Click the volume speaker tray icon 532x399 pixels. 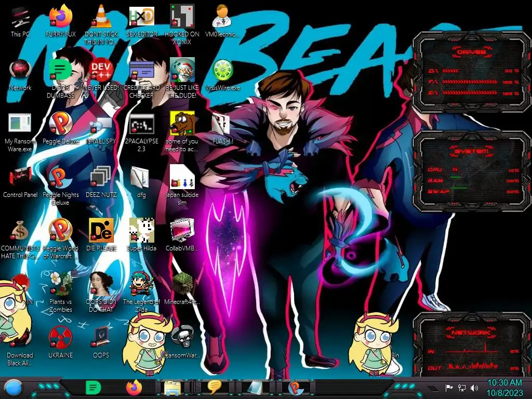click(x=474, y=388)
